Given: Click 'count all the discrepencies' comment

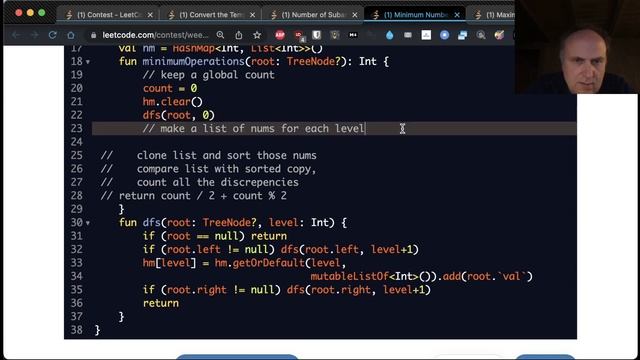Looking at the screenshot, I should pos(218,182).
